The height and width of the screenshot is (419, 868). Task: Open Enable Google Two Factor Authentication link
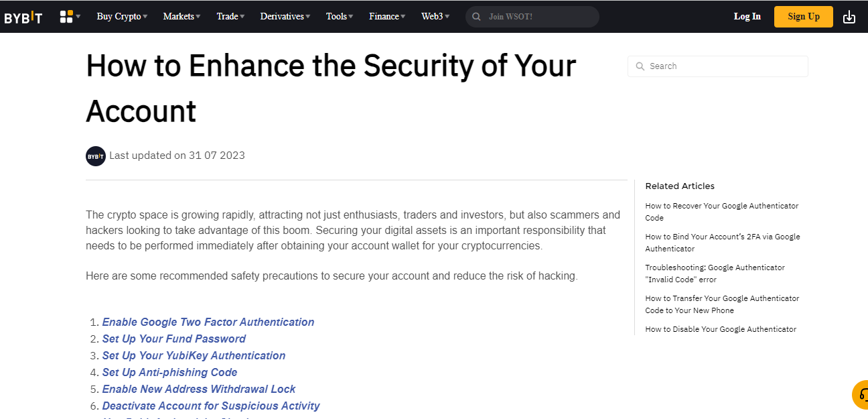click(x=208, y=322)
